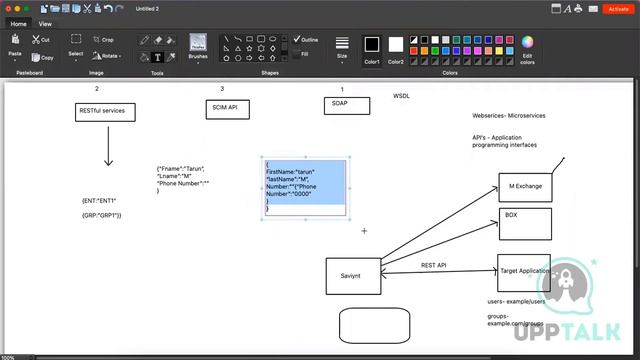The image size is (640, 360).
Task: Click the 'M Exchange' text on canvas
Action: 525,186
